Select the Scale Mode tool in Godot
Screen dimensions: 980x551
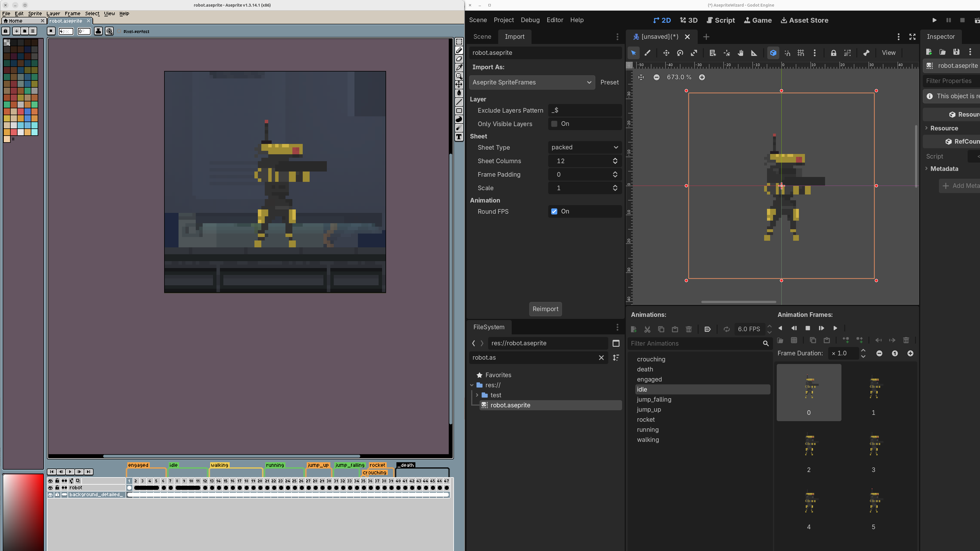point(694,53)
